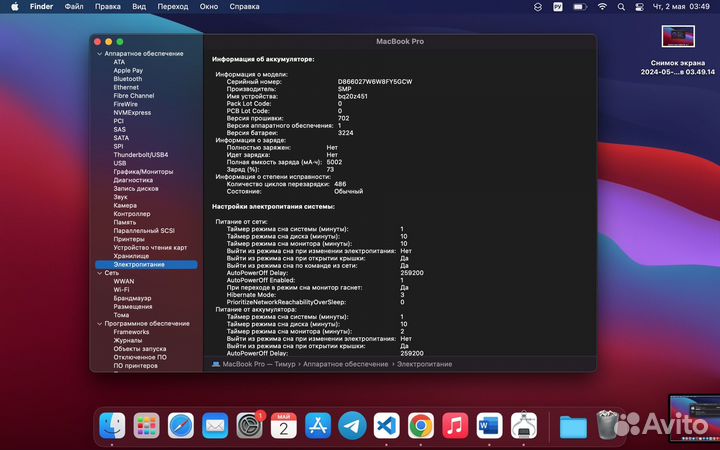Open Calendar showing May 2
Image resolution: width=720 pixels, height=450 pixels.
284,426
